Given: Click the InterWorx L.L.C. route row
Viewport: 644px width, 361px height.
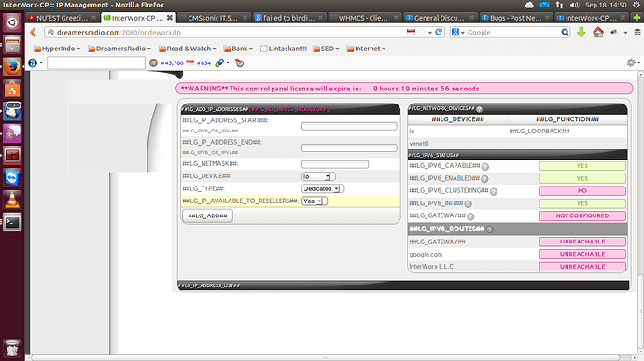Looking at the screenshot, I should tap(517, 267).
